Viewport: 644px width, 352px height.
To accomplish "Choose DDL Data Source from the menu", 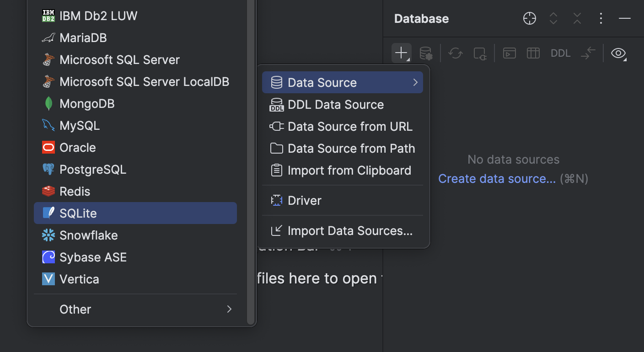I will coord(336,104).
